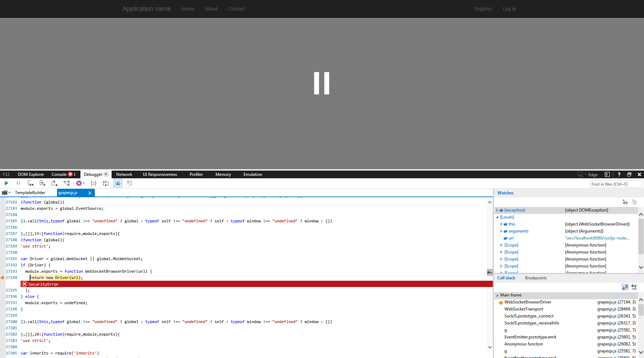Click the console toggle icon in the title bar

coord(607,174)
